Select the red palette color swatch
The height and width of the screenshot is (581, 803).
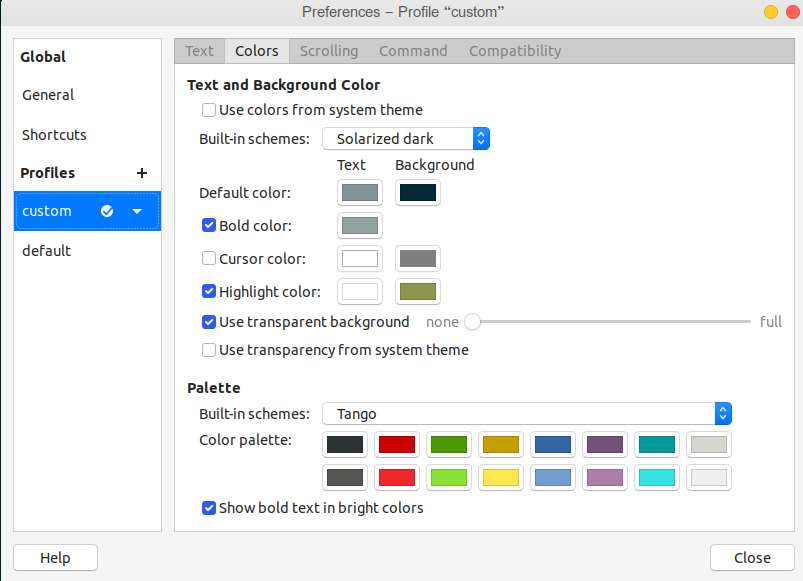pyautogui.click(x=397, y=444)
